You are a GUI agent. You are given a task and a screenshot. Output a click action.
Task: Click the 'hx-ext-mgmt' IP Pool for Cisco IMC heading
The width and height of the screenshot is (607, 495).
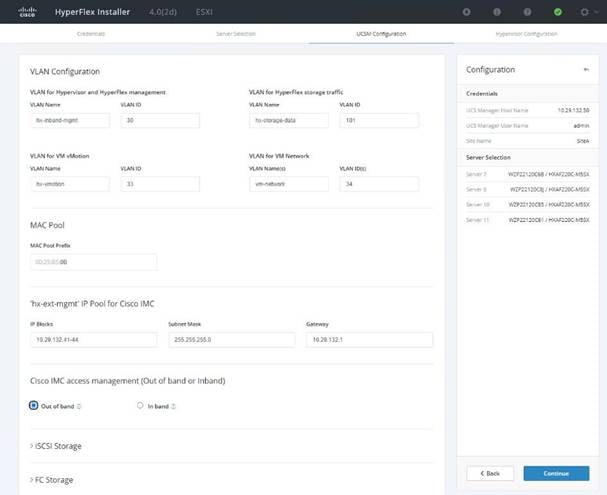pyautogui.click(x=92, y=304)
